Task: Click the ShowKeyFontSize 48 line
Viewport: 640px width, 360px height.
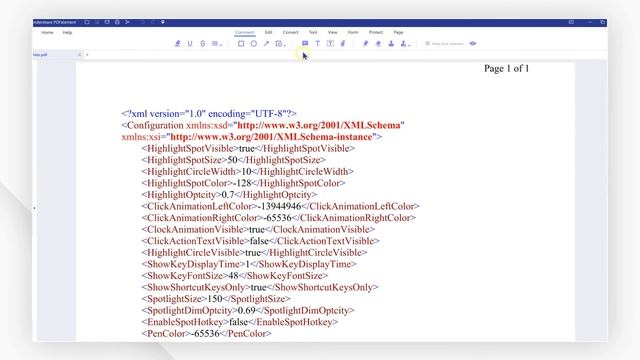Action: [234, 276]
